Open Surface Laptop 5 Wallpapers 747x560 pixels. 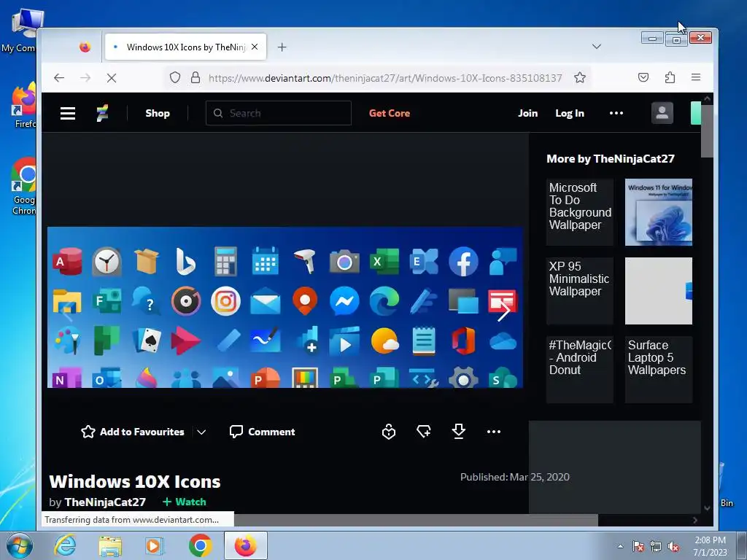click(659, 370)
